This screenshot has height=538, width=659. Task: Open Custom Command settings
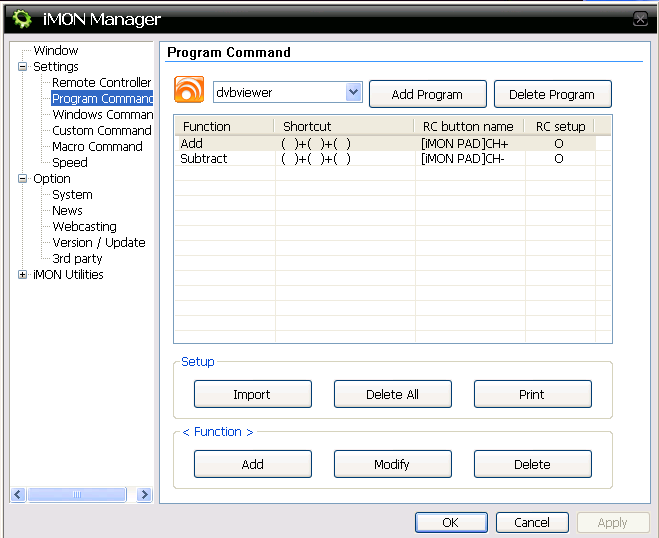tap(102, 130)
